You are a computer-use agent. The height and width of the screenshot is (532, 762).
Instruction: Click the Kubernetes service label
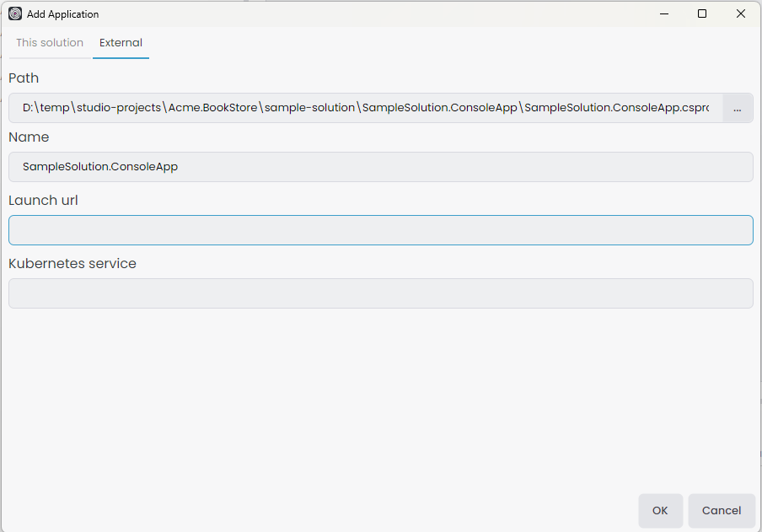tap(72, 263)
